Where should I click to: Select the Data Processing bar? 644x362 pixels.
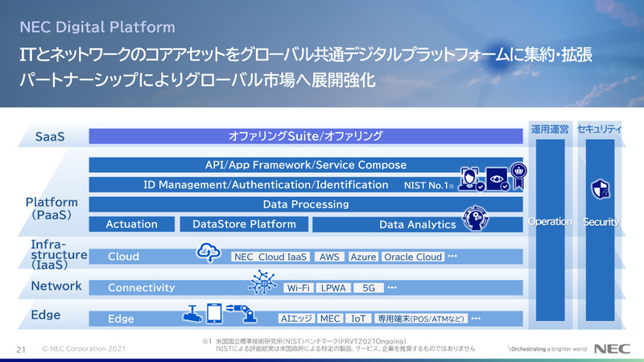click(x=306, y=204)
